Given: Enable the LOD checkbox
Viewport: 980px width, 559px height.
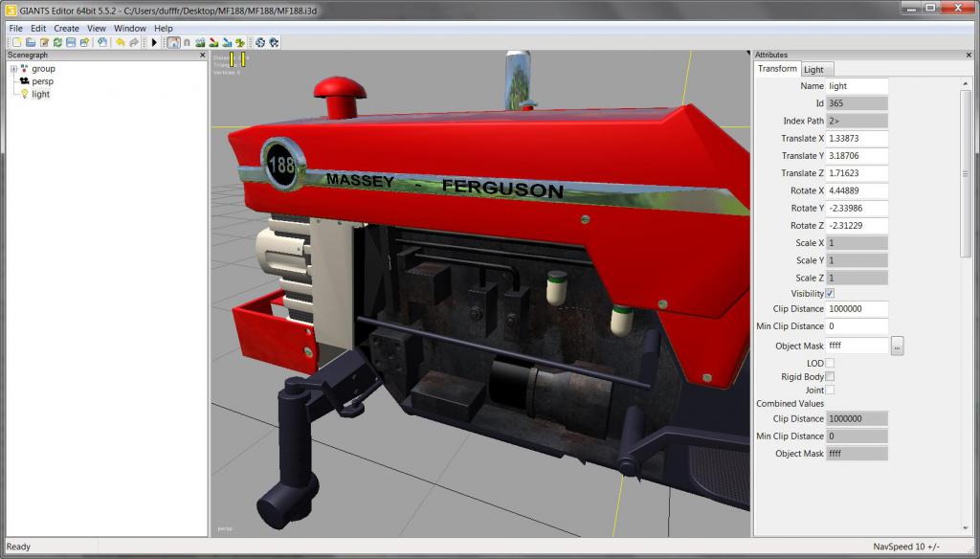Looking at the screenshot, I should pos(830,363).
